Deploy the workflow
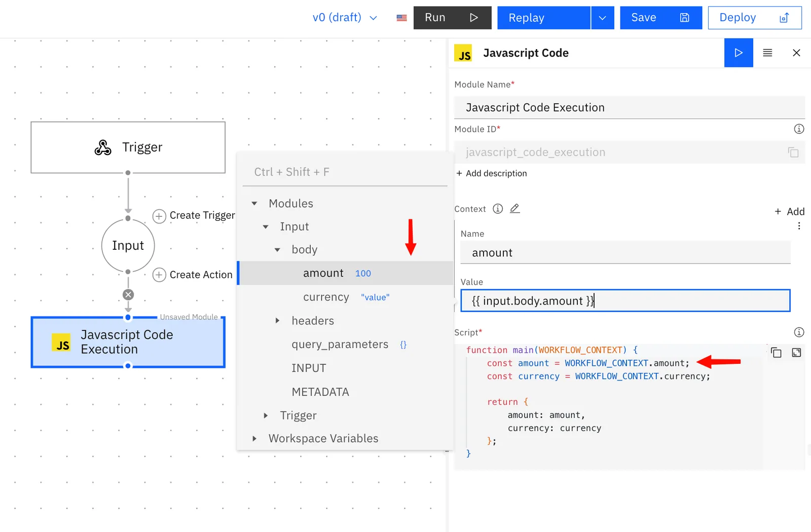Image resolution: width=811 pixels, height=532 pixels. click(x=755, y=18)
